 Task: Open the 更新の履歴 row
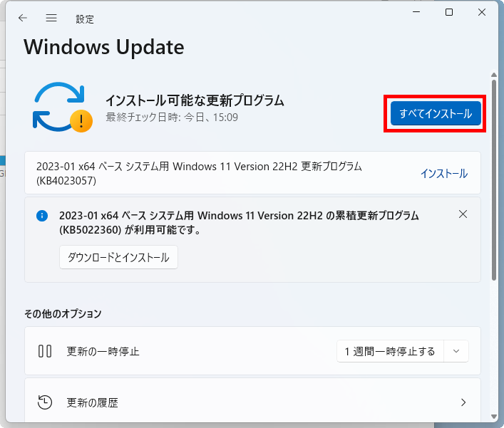pyautogui.click(x=252, y=400)
